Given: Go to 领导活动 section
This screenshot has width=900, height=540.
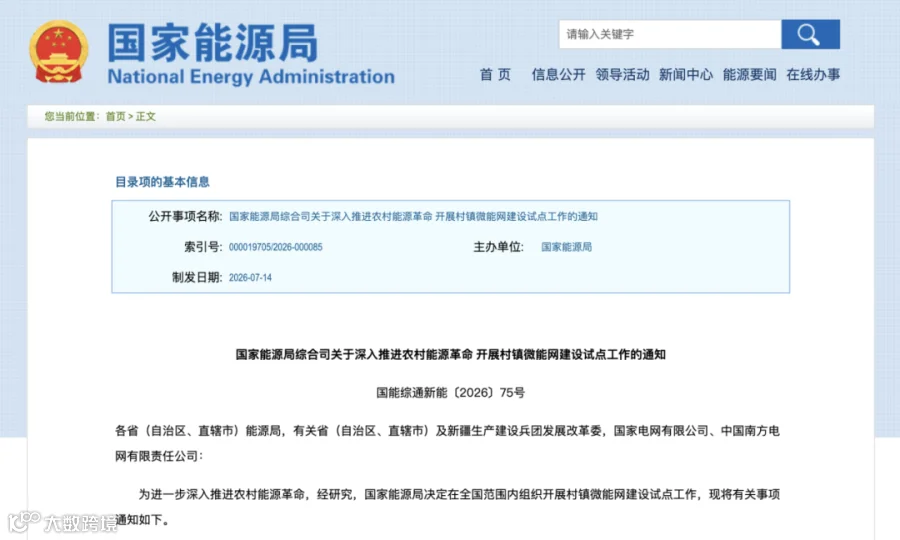Looking at the screenshot, I should click(622, 75).
